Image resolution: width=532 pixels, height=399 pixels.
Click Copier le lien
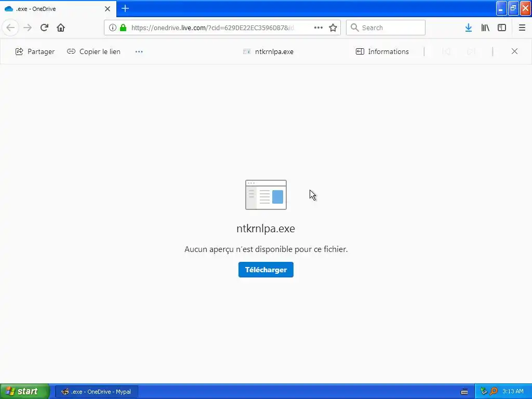pyautogui.click(x=94, y=51)
